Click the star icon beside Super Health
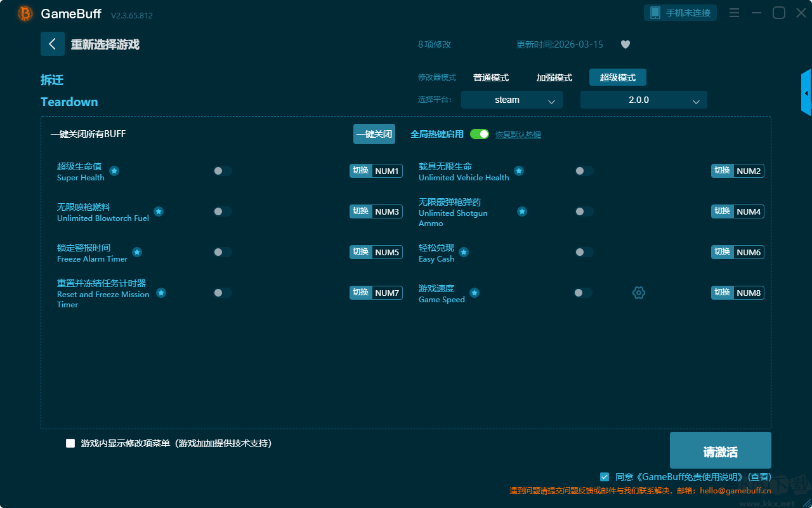The image size is (812, 508). (x=114, y=171)
